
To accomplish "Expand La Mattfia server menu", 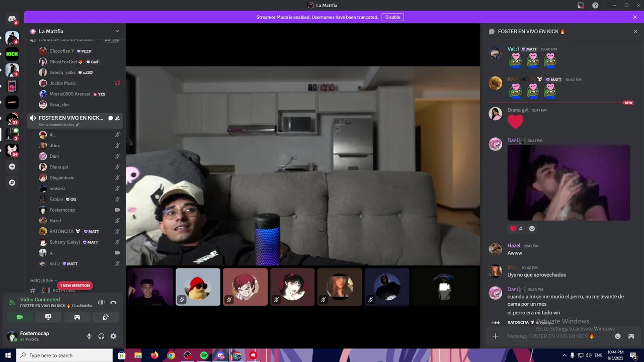I will click(117, 31).
